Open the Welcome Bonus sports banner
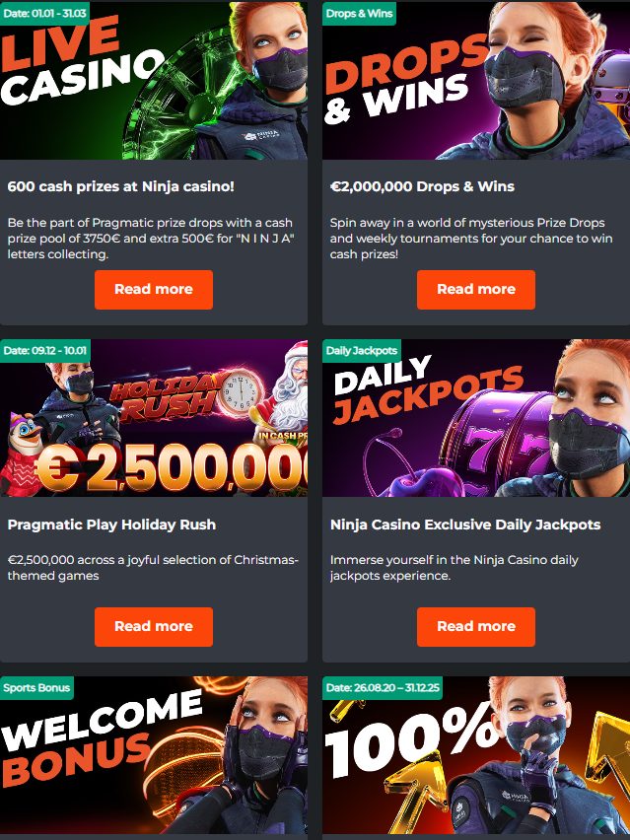Viewport: 630px width, 840px height. [154, 755]
